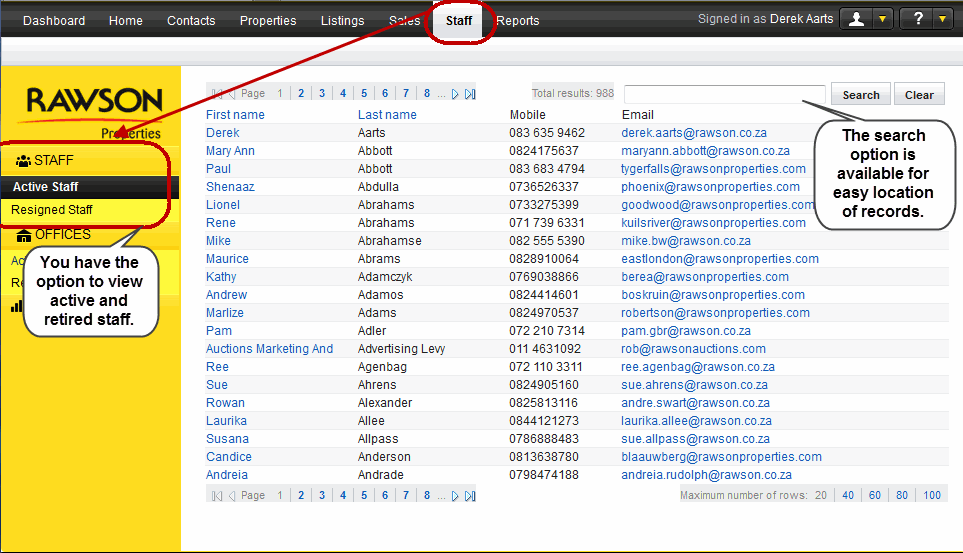The image size is (963, 553).
Task: Click into the staff search text field
Action: [x=724, y=94]
